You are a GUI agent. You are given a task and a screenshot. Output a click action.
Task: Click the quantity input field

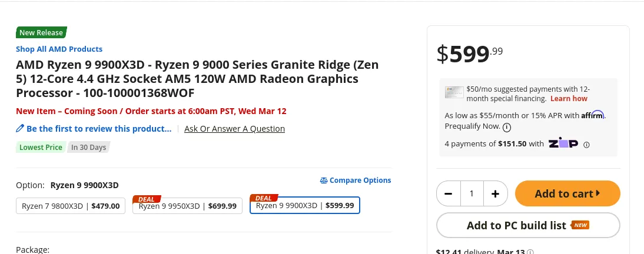[x=472, y=193]
